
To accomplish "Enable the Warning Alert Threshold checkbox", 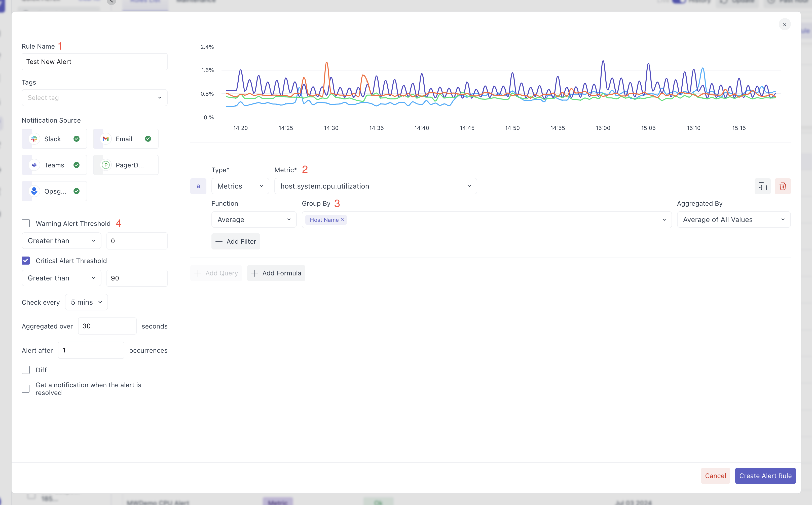I will [26, 224].
